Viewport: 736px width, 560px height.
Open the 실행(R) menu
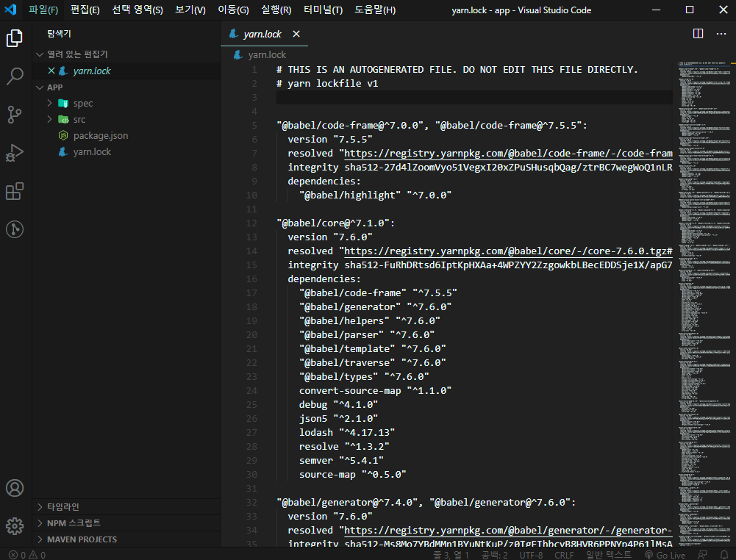point(276,10)
